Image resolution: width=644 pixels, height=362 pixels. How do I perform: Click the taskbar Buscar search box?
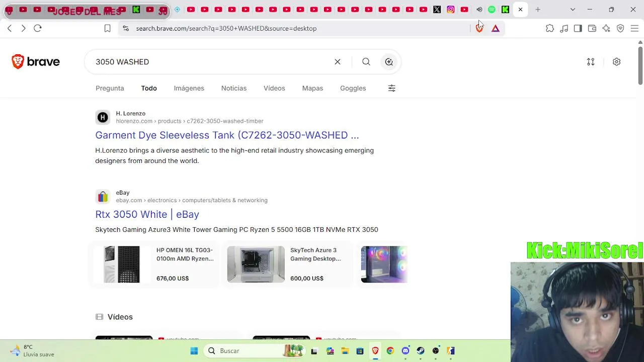[256, 351]
